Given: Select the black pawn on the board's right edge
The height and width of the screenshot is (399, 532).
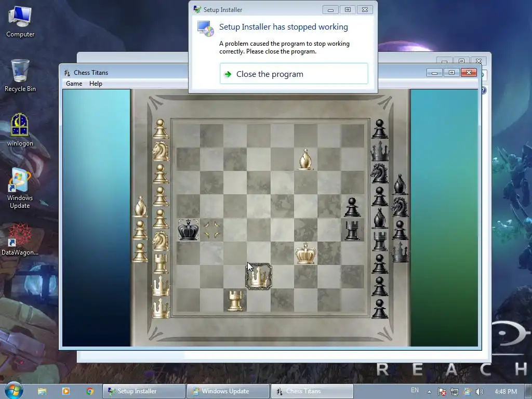Looking at the screenshot, I should point(352,207).
